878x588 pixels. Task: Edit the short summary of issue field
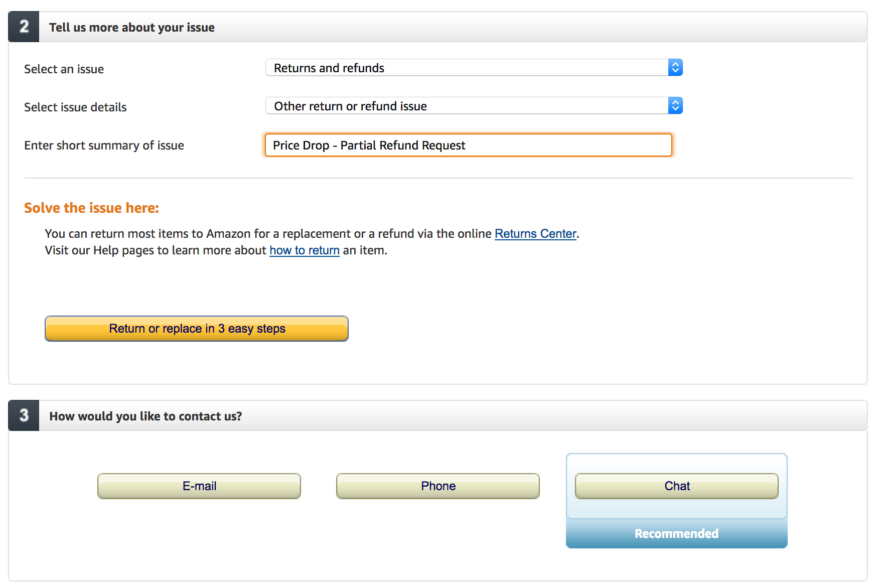tap(468, 145)
